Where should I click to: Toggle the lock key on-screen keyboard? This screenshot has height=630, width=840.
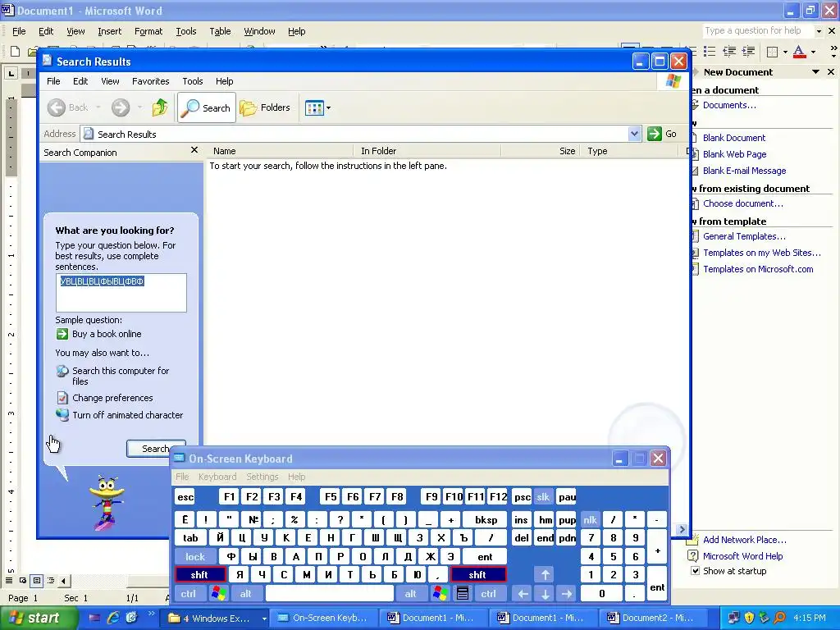click(x=195, y=557)
